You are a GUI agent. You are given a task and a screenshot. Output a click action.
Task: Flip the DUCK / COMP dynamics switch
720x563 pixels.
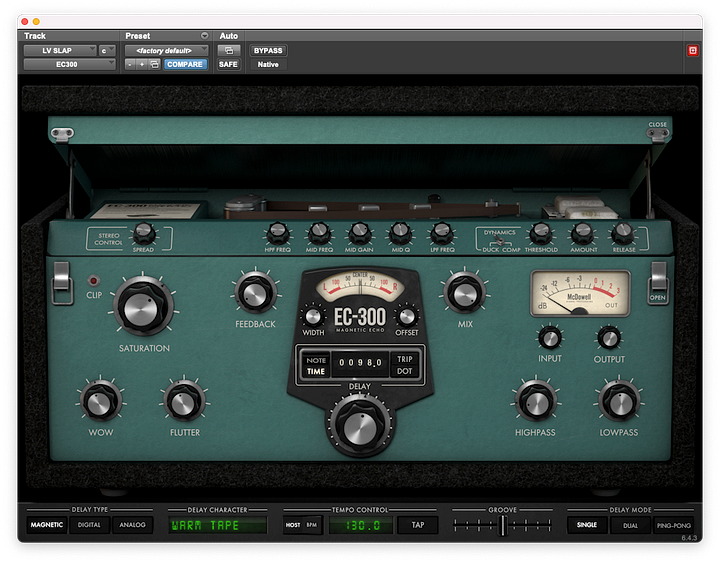pos(501,241)
